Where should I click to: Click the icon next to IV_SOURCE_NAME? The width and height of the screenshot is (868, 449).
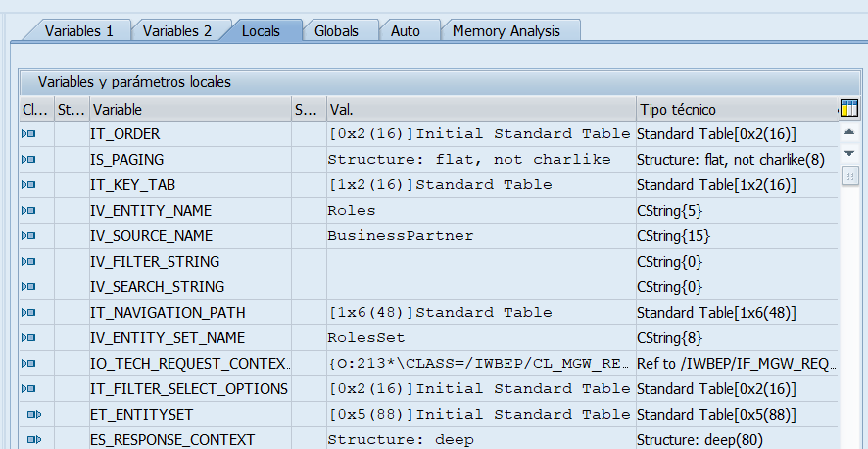tap(28, 236)
